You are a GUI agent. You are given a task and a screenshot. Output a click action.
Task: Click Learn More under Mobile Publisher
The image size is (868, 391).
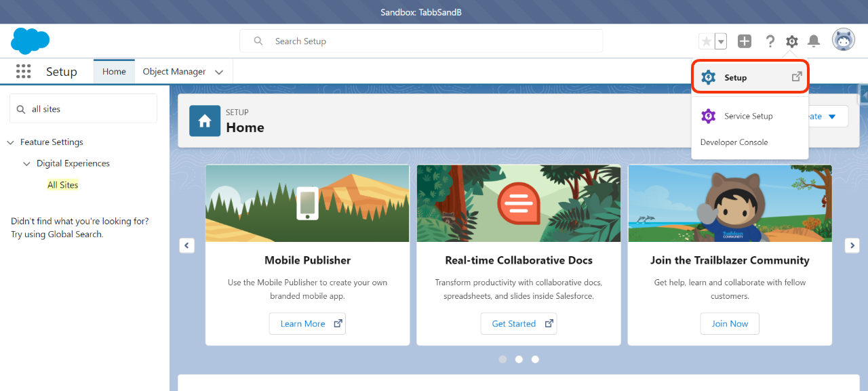click(307, 323)
